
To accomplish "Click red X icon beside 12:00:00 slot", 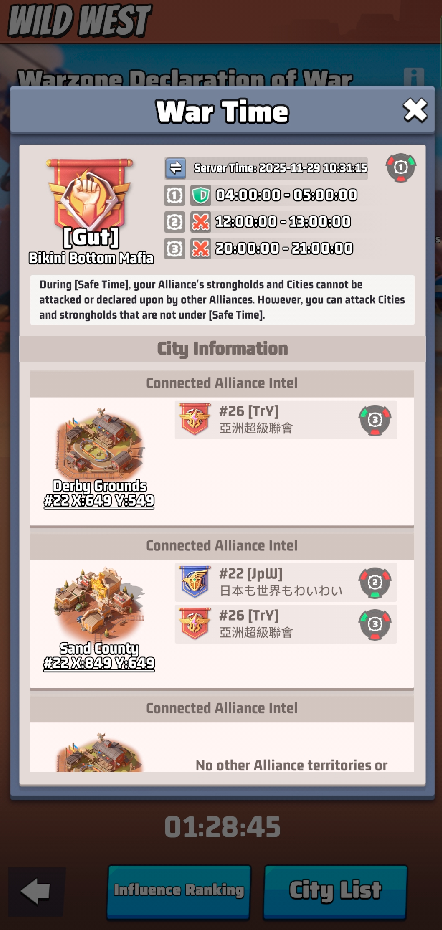I will click(201, 222).
